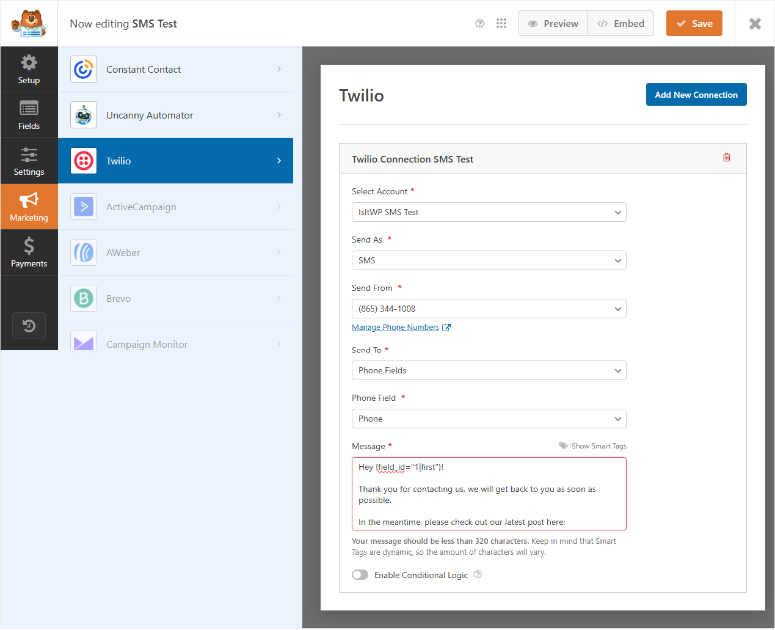Follow the Manage Phone Numbers link
The width and height of the screenshot is (775, 630).
point(395,327)
